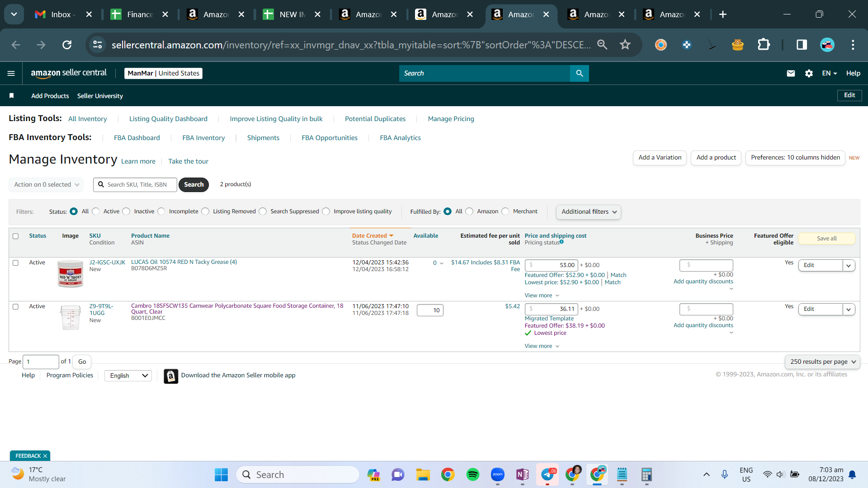
Task: Open the English language selector in footer
Action: coord(128,376)
